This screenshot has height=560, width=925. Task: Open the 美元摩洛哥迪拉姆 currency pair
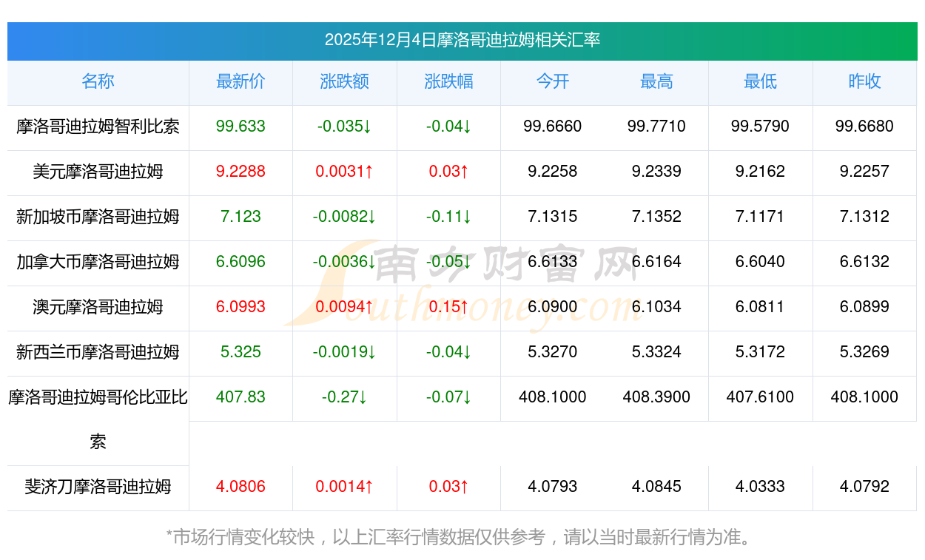click(x=98, y=172)
